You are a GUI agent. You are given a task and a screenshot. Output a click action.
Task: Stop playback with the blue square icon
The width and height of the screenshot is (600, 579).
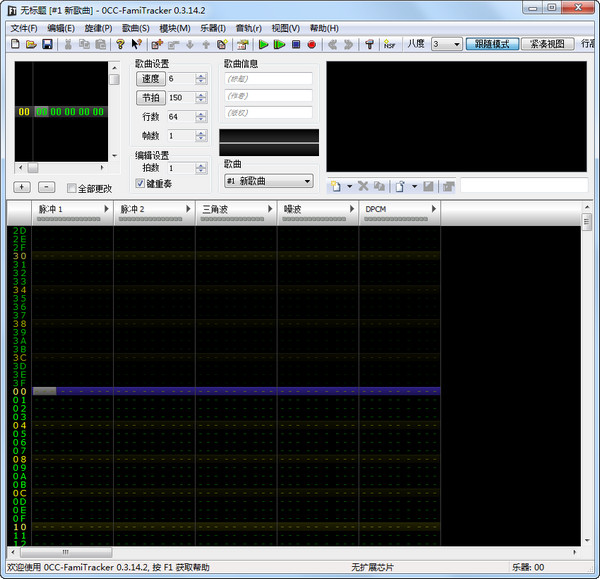(x=296, y=45)
